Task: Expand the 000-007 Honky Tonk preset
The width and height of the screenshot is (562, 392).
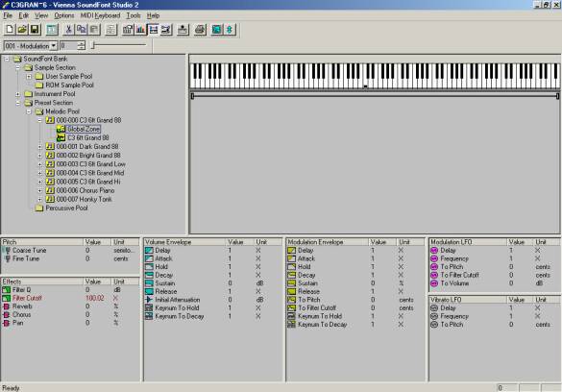Action: [40, 199]
